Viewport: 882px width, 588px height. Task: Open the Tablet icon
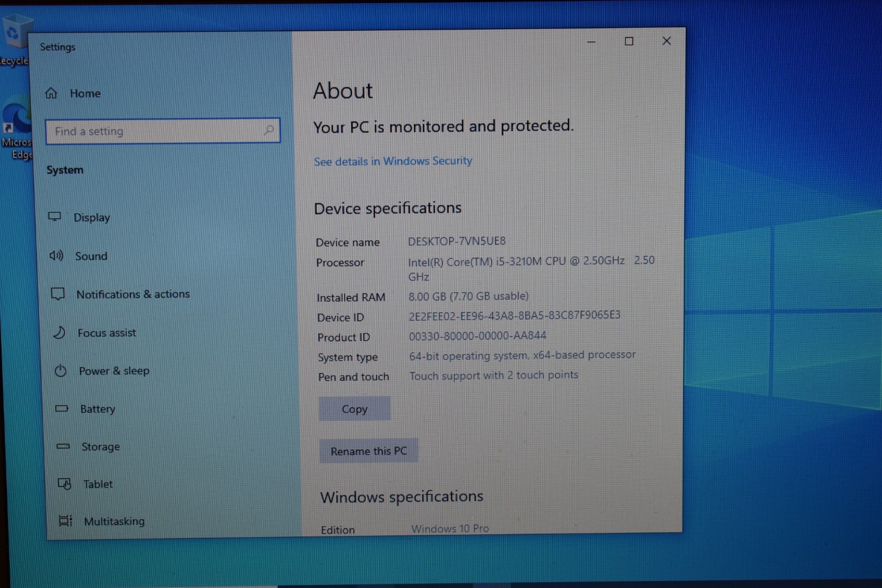[64, 484]
